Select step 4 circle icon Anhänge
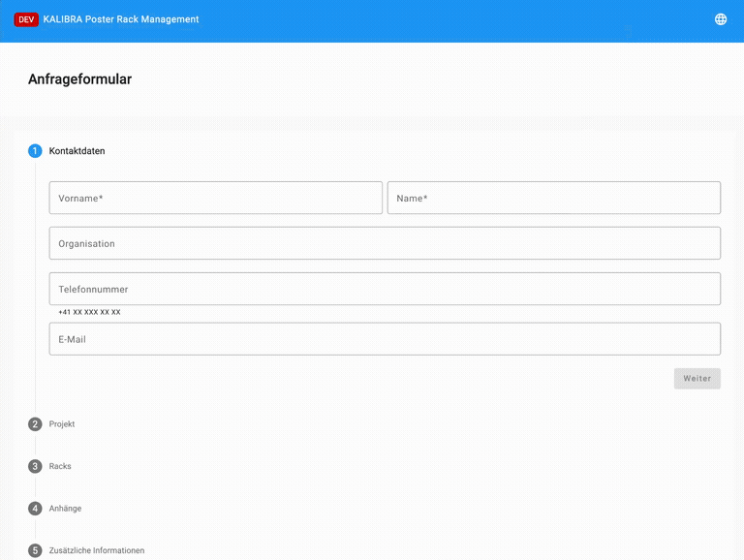Screen dimensions: 744x560 coord(35,509)
